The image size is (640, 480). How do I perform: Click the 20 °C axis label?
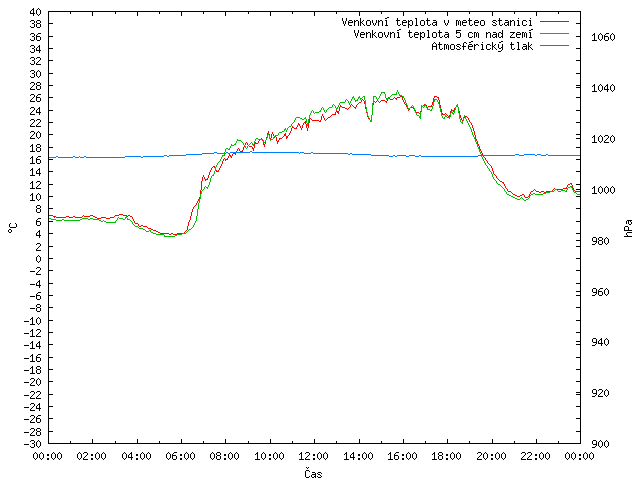tap(36, 135)
